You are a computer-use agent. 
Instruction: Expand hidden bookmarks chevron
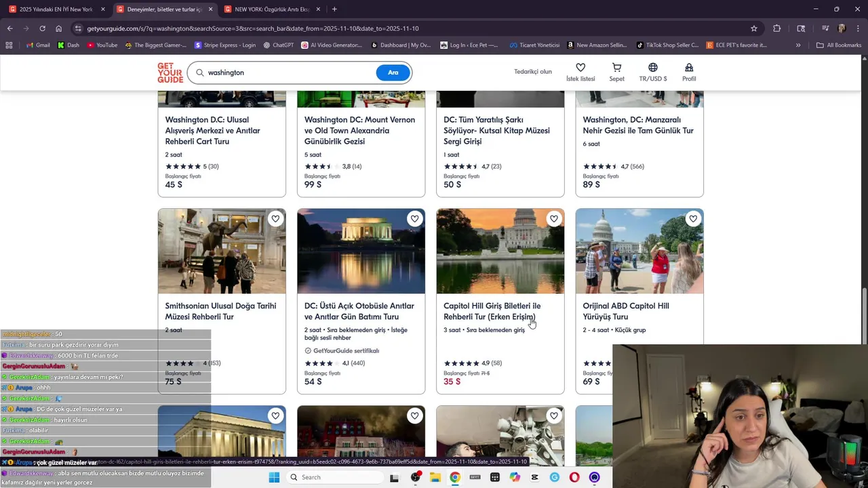pos(798,45)
